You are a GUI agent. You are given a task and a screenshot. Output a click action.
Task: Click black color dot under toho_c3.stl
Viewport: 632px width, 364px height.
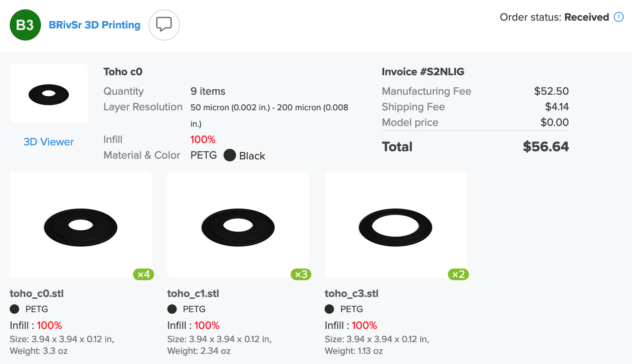tap(329, 309)
